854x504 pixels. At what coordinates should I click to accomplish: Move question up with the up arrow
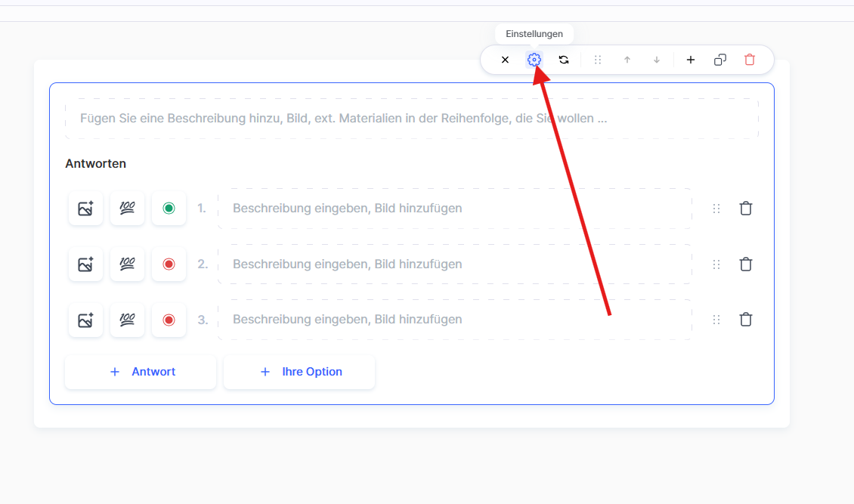(627, 60)
